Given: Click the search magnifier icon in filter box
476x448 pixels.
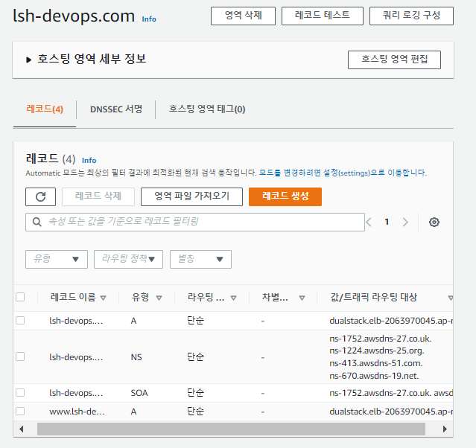Looking at the screenshot, I should [x=37, y=222].
